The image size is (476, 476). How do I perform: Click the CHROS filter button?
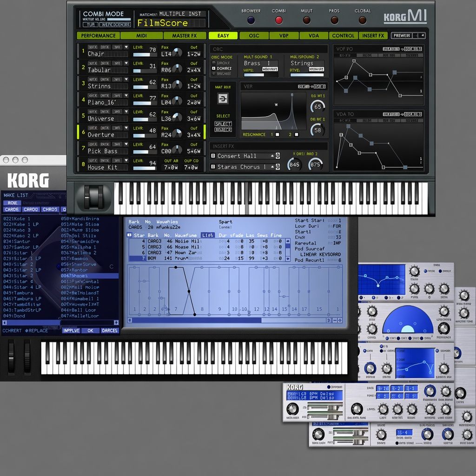coord(50,210)
